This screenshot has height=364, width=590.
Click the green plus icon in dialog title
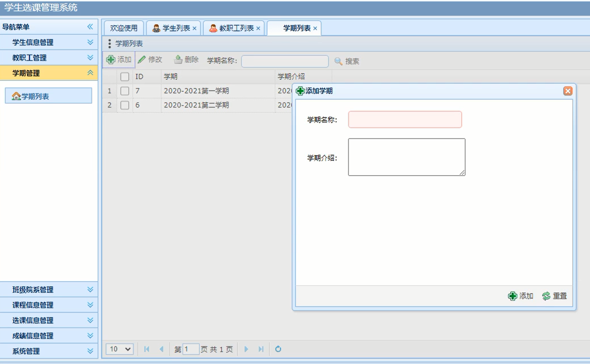pyautogui.click(x=300, y=91)
